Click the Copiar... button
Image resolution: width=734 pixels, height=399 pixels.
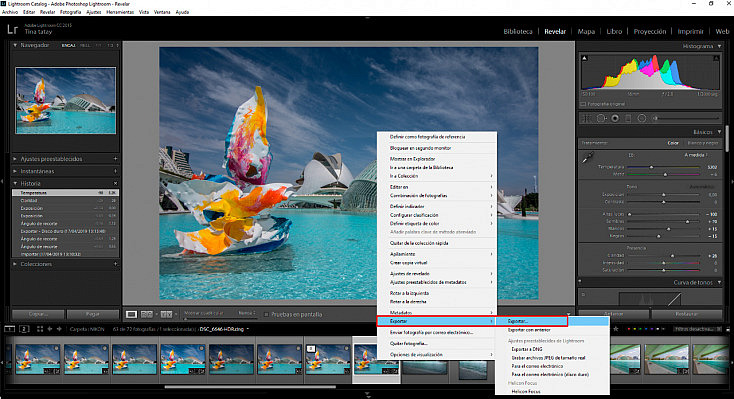click(38, 314)
